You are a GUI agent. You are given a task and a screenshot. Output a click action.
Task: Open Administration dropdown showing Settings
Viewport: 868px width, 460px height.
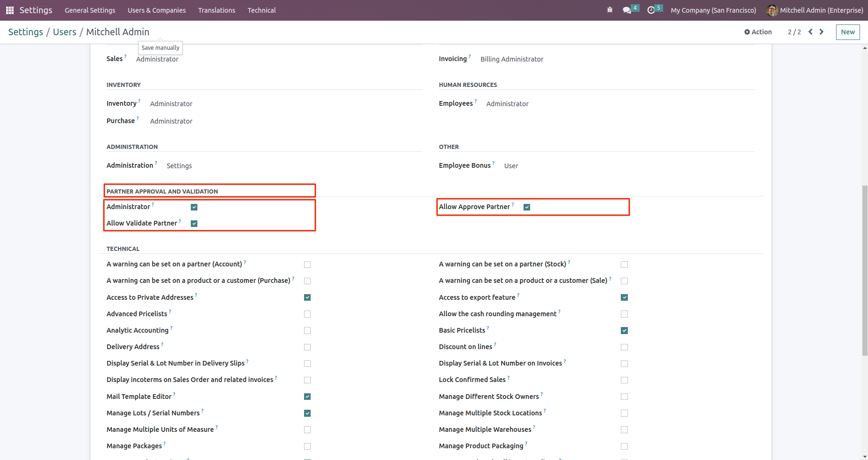coord(179,166)
